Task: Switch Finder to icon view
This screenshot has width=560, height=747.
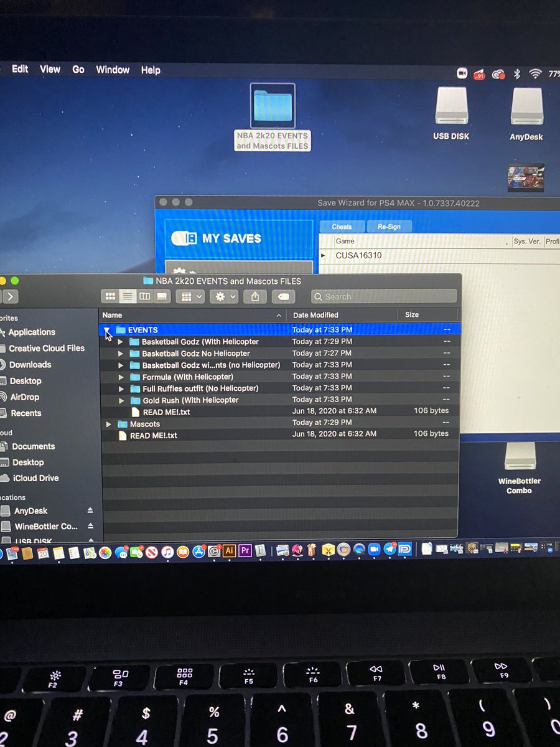Action: click(110, 297)
